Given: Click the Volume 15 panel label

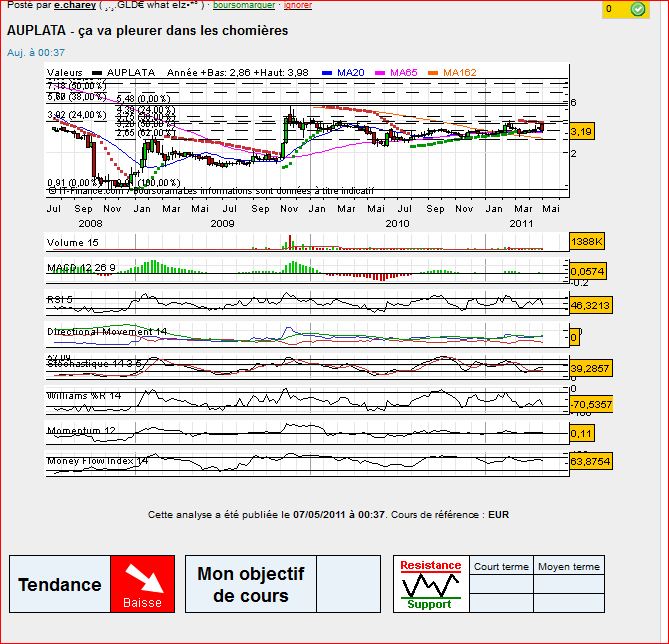Looking at the screenshot, I should [73, 242].
